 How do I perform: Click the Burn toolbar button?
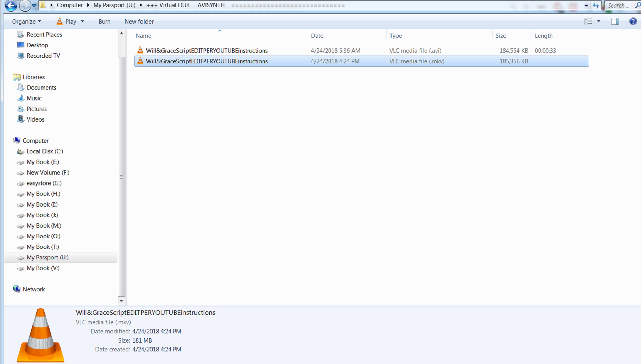pyautogui.click(x=104, y=21)
